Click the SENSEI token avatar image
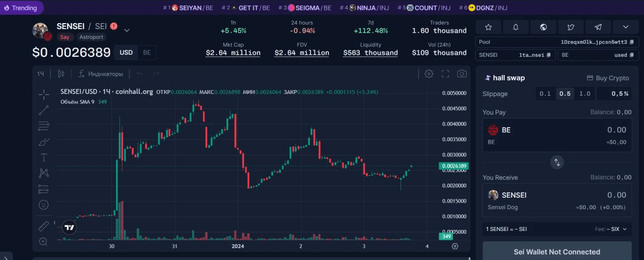644x260 pixels. (x=41, y=30)
